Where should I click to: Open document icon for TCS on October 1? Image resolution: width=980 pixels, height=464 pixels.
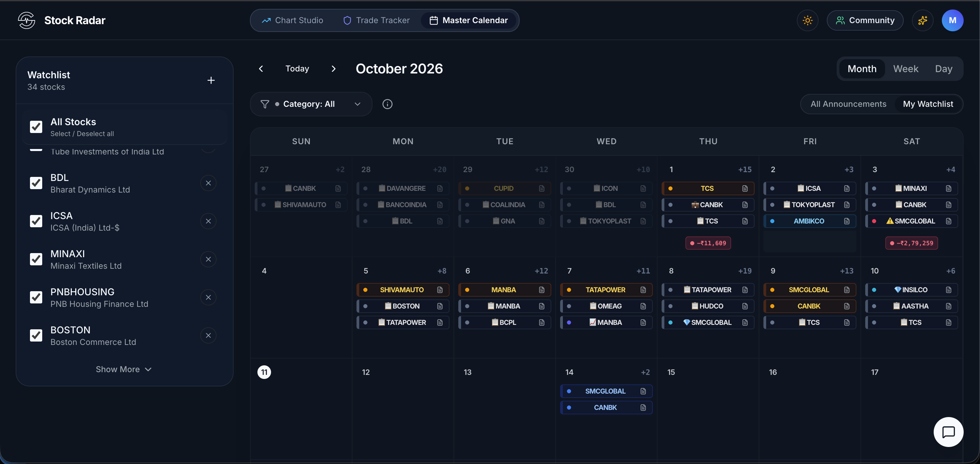(x=745, y=188)
